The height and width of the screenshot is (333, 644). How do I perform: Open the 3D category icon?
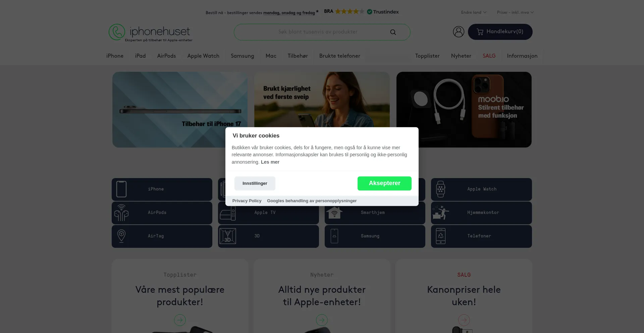point(228,236)
